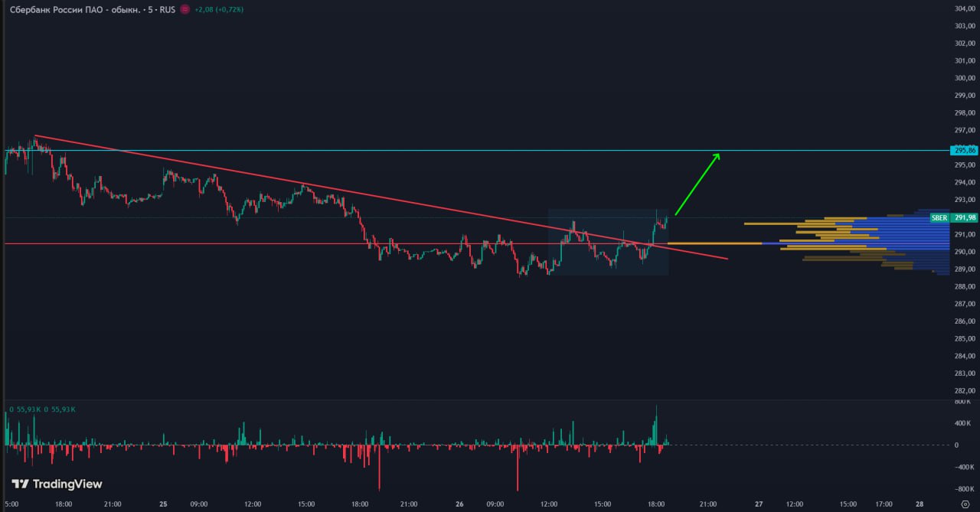Select the cyan 295,86 price line label
The height and width of the screenshot is (512, 980).
click(964, 151)
